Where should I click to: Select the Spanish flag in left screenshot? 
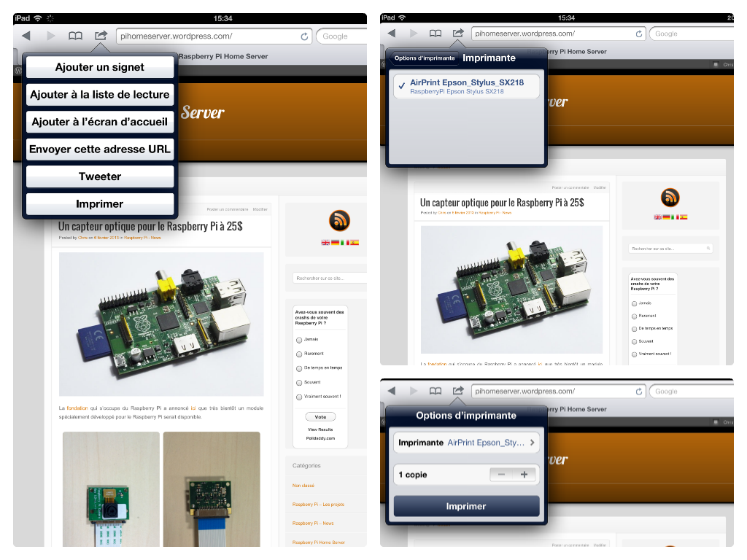pyautogui.click(x=355, y=242)
